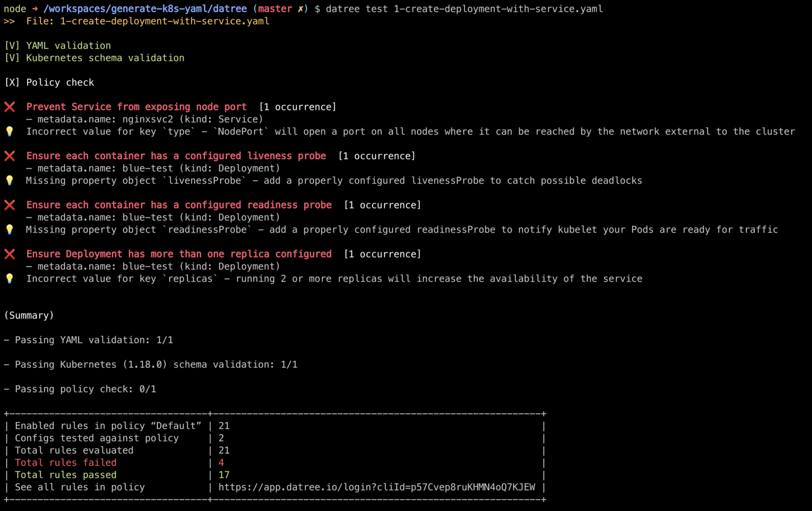Click the 'Ensure each container has a configured readiness probe' heading
This screenshot has height=511, width=812.
179,205
